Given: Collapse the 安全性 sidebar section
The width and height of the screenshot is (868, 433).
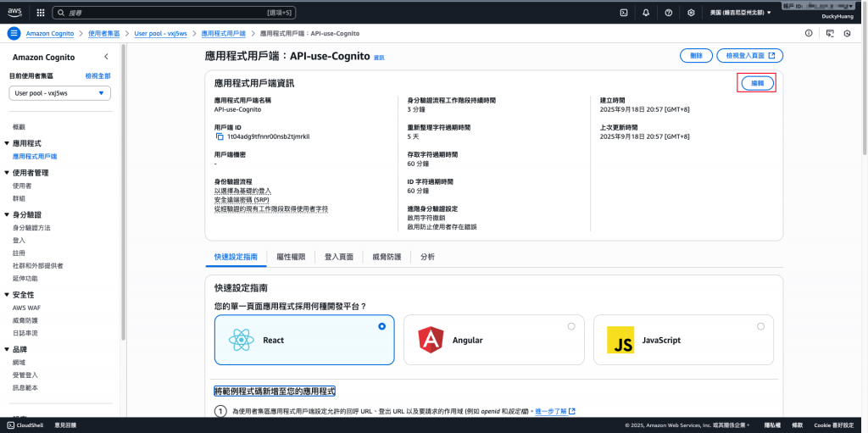Looking at the screenshot, I should [6, 295].
